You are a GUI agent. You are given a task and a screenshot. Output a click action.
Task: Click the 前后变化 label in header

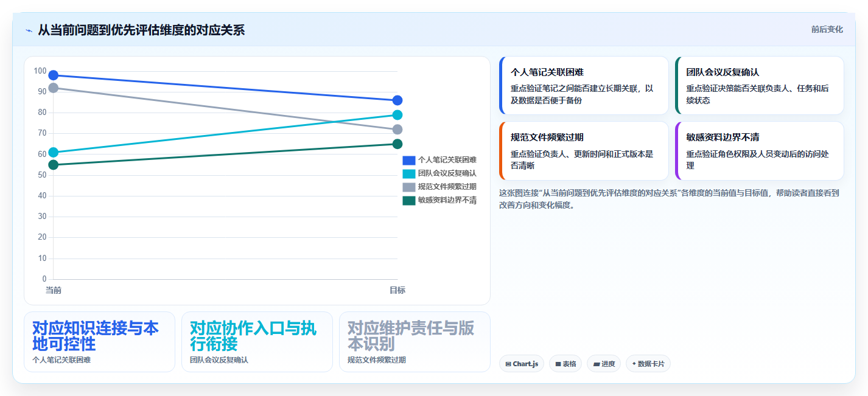click(x=827, y=29)
